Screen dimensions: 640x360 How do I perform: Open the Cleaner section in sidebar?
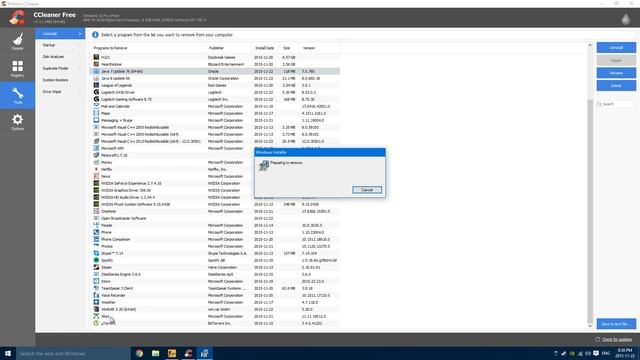[x=18, y=42]
